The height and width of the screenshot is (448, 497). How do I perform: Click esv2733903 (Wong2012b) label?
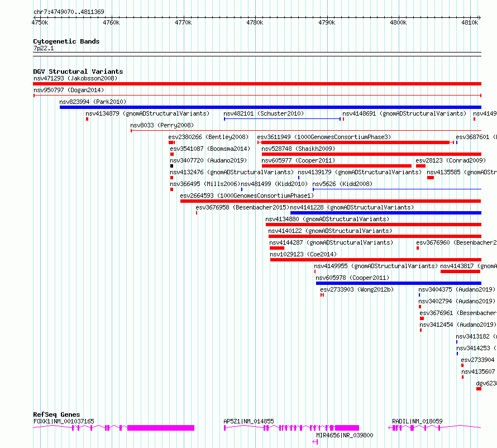click(x=357, y=289)
